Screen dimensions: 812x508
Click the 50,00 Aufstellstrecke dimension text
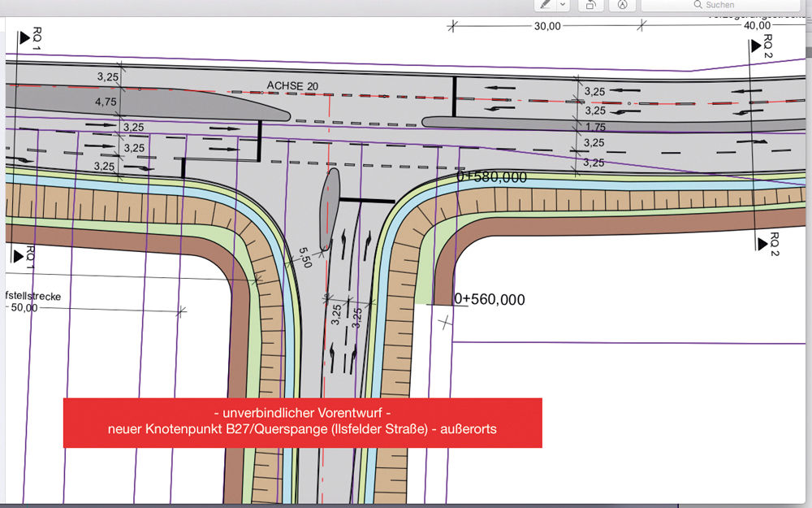tap(24, 308)
